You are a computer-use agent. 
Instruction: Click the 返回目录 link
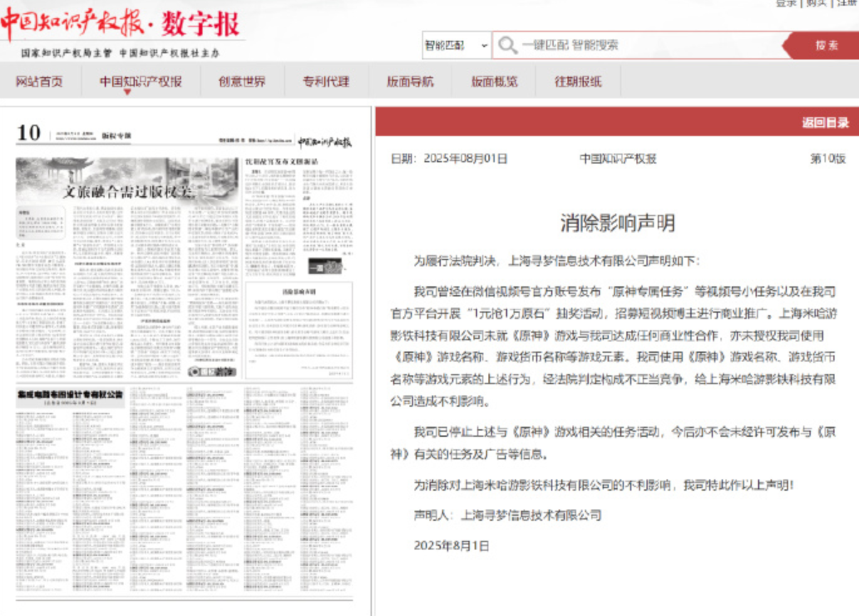click(x=825, y=123)
